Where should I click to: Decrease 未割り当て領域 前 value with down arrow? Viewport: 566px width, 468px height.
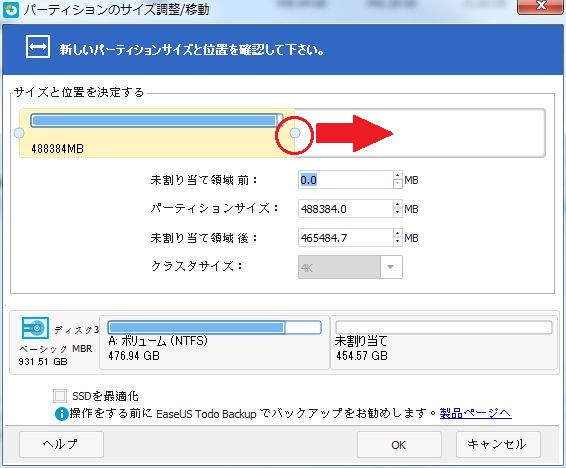397,184
